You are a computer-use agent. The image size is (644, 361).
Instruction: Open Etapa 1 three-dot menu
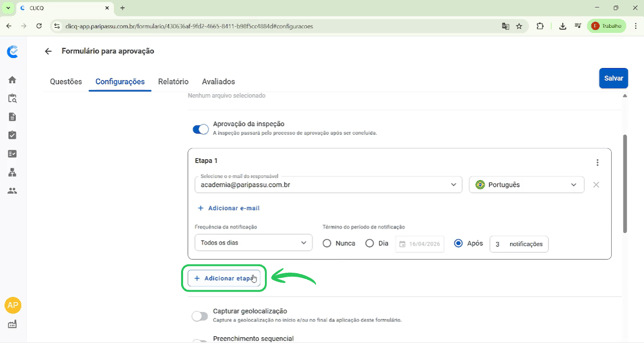pos(597,163)
